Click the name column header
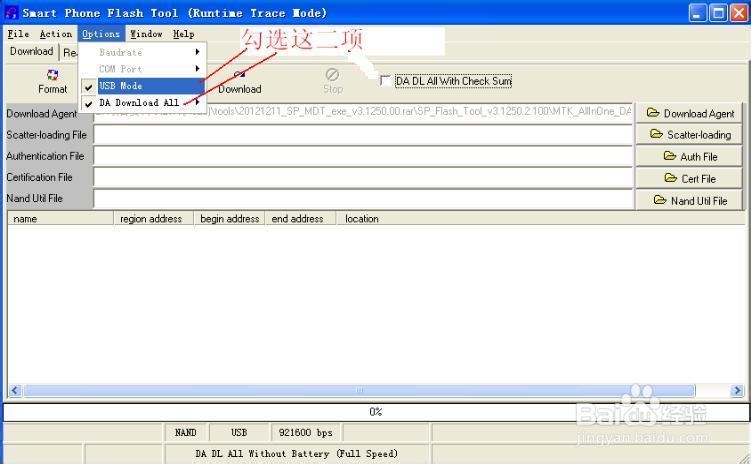The image size is (751, 464). (60, 218)
